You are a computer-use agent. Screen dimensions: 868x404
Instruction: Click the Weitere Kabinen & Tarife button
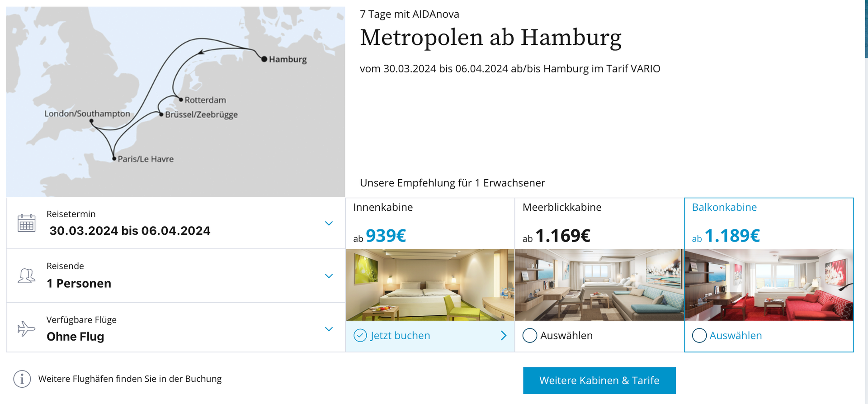(x=599, y=380)
